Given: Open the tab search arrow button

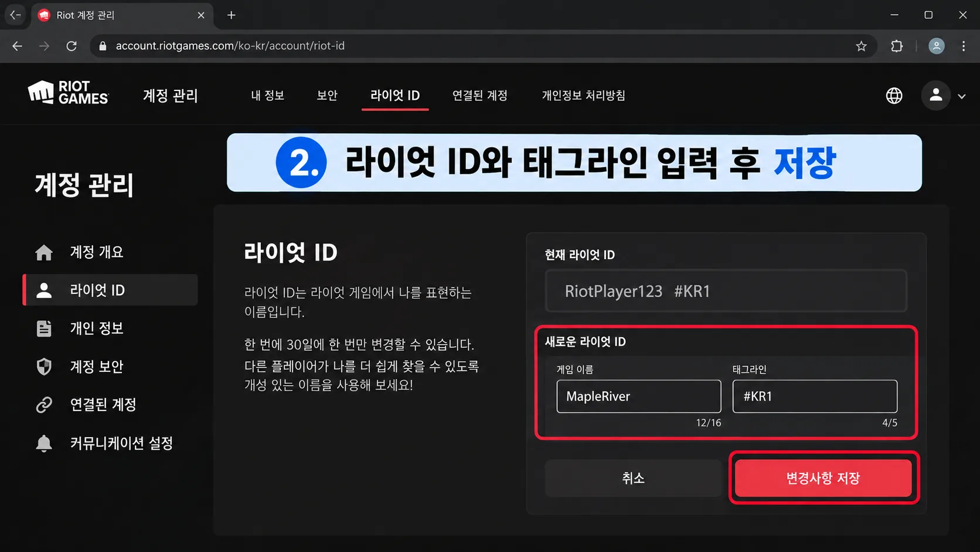Looking at the screenshot, I should [x=16, y=15].
